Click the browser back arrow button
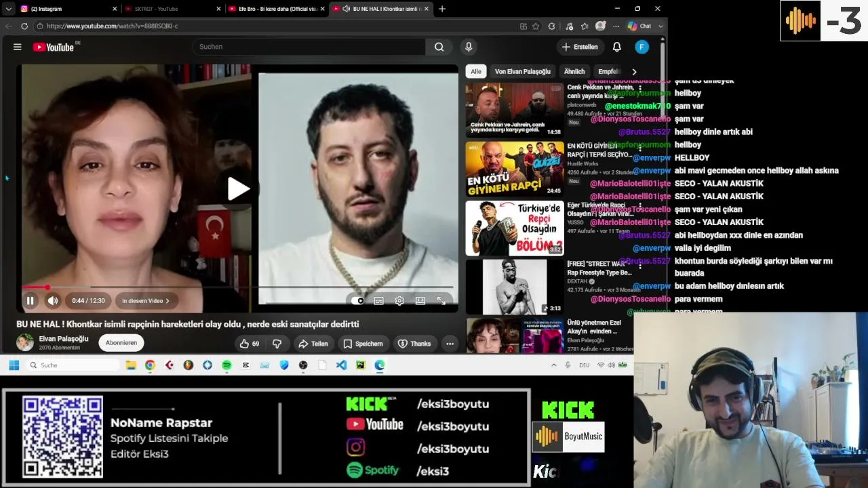This screenshot has height=488, width=868. tap(8, 26)
